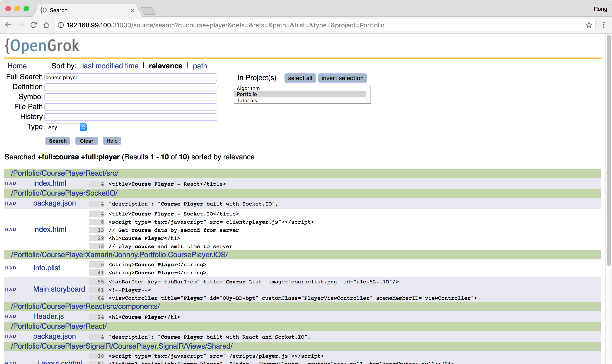Viewport: 612px width, 364px height.
Task: Open index.html under CoursePlayerReact/src
Action: tap(50, 183)
